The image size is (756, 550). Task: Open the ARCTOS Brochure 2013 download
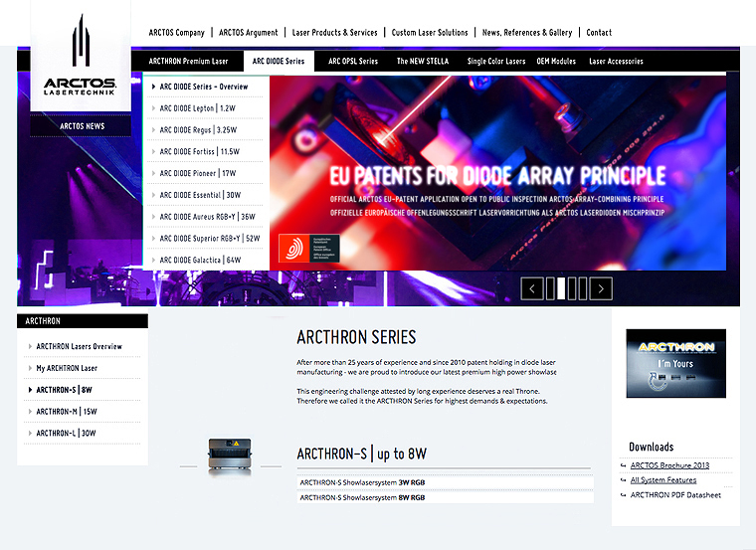(669, 465)
